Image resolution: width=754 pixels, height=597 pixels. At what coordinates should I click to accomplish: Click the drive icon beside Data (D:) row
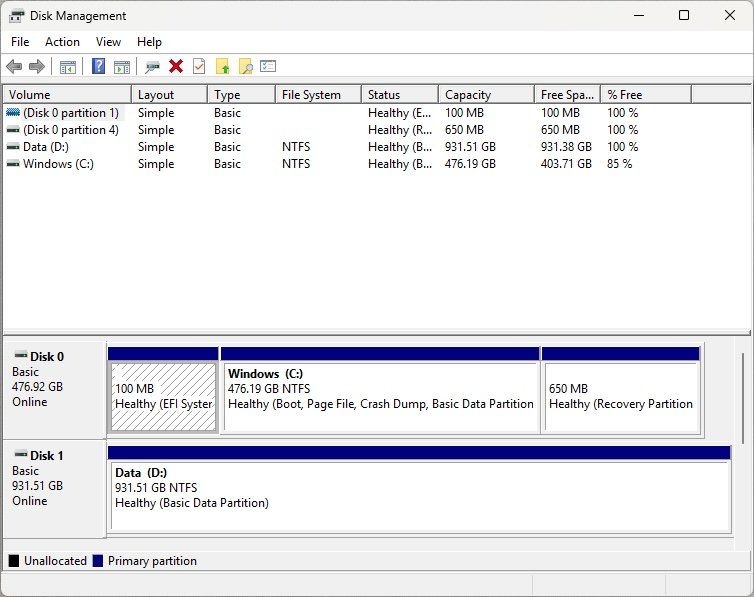point(13,147)
